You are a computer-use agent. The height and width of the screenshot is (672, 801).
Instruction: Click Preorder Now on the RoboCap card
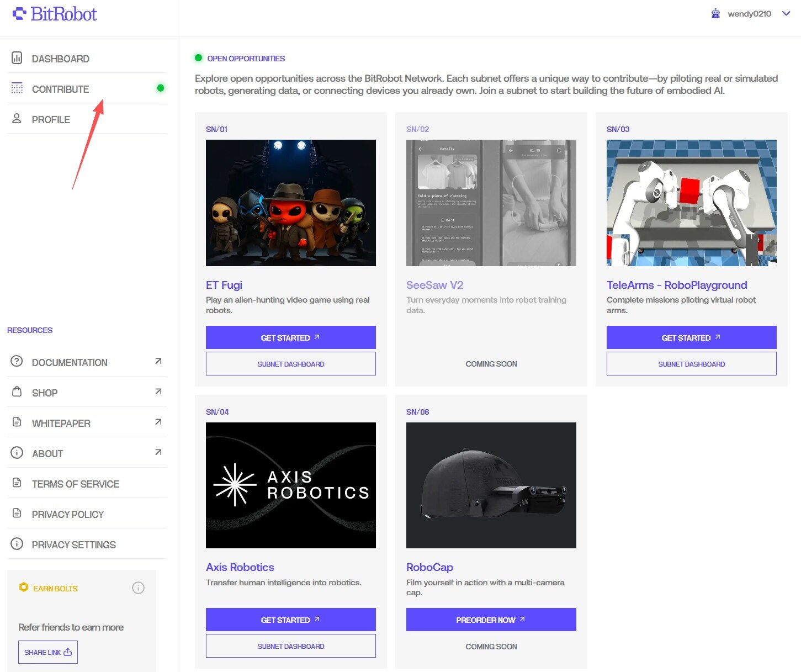point(491,620)
